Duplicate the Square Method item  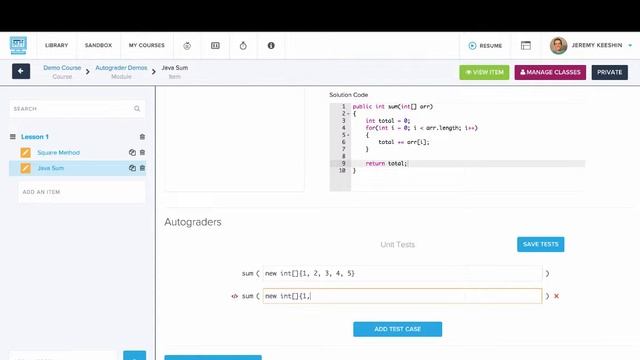(132, 152)
